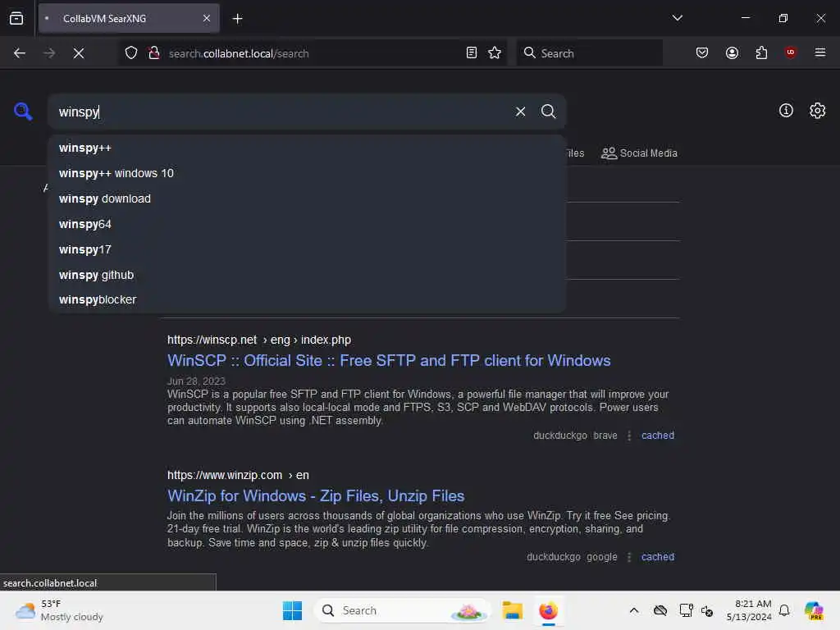This screenshot has height=630, width=840.
Task: Choose suggestion winspy++ windows 10
Action: (307, 173)
